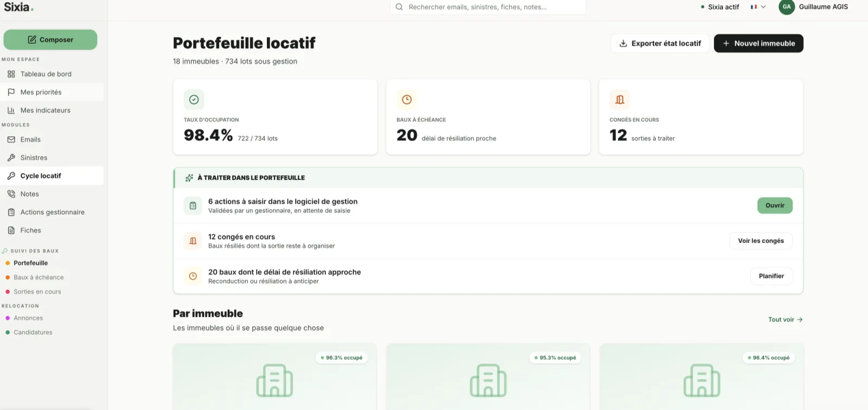Image resolution: width=868 pixels, height=410 pixels.
Task: Focus the Rechercher emails search field
Action: (488, 7)
